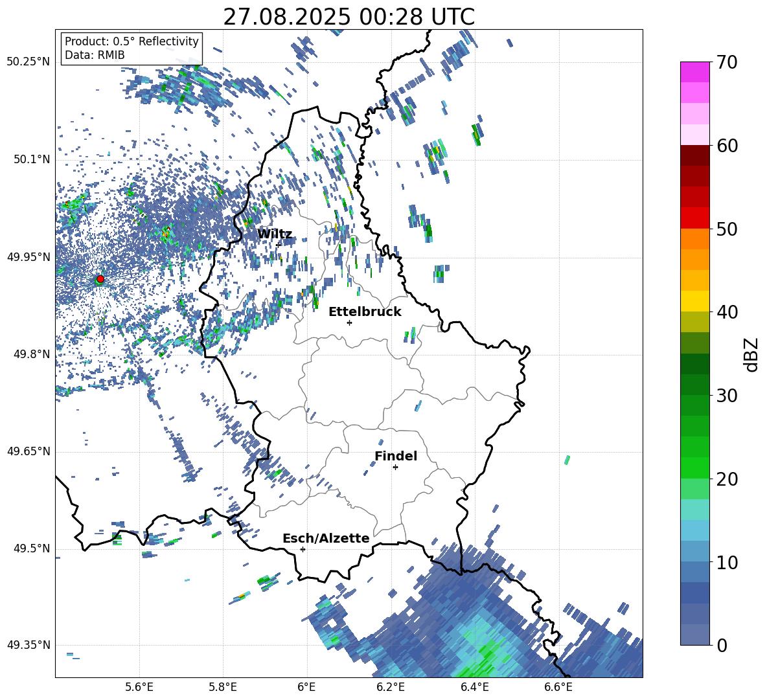Click the 49.65°N latitude label
Viewport: 767px width, 700px height.
pyautogui.click(x=28, y=452)
